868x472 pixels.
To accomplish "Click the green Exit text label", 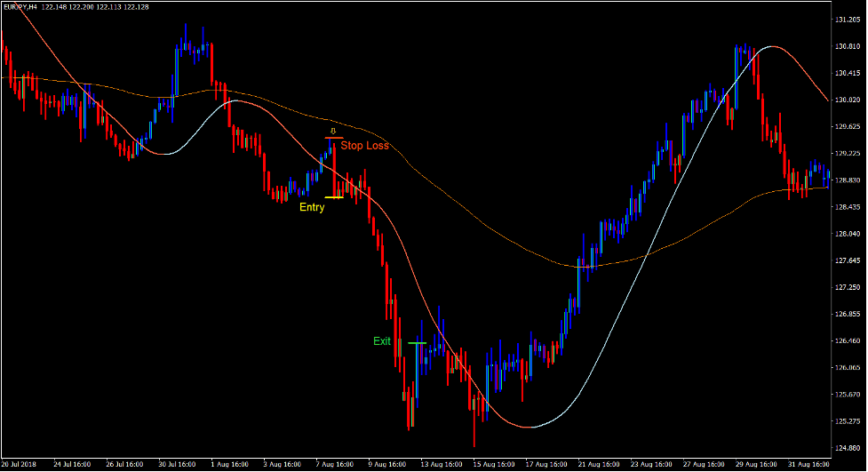I will [x=382, y=341].
